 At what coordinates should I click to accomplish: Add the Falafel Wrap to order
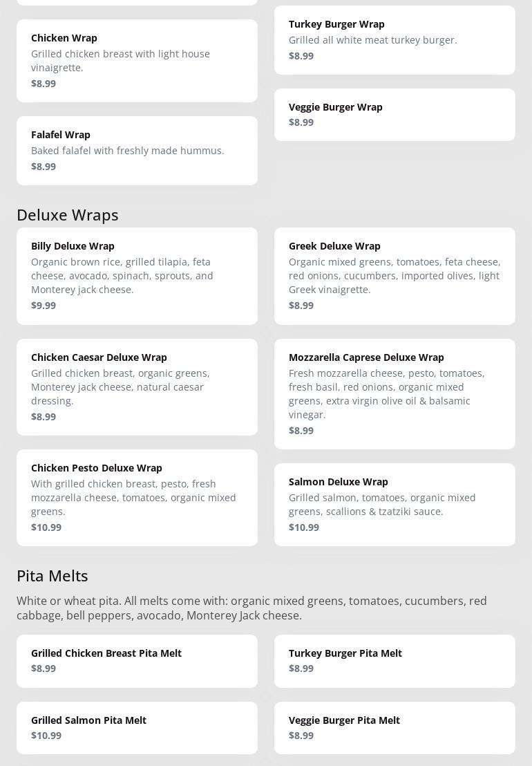[x=137, y=151]
